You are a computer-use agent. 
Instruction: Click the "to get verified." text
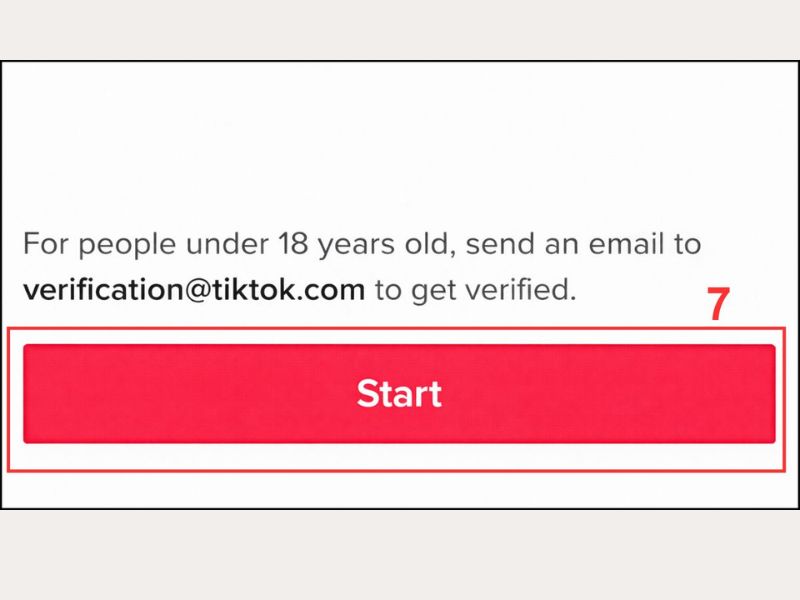(x=475, y=291)
